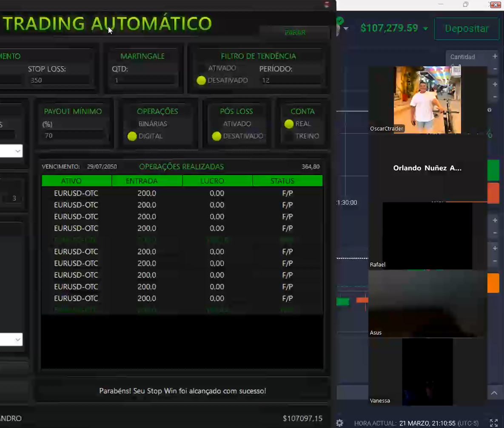Click the orange button on platform side
The image size is (504, 428).
[493, 283]
